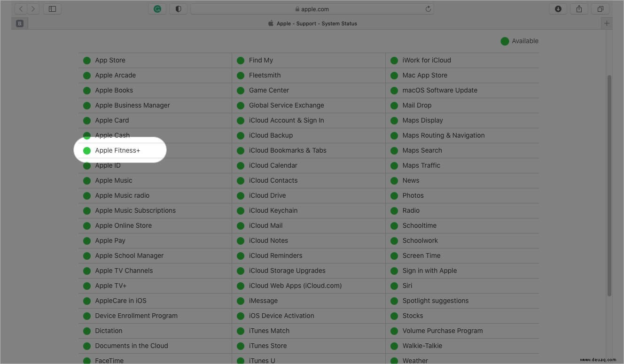Click the green status dot beside App Store

(x=87, y=60)
